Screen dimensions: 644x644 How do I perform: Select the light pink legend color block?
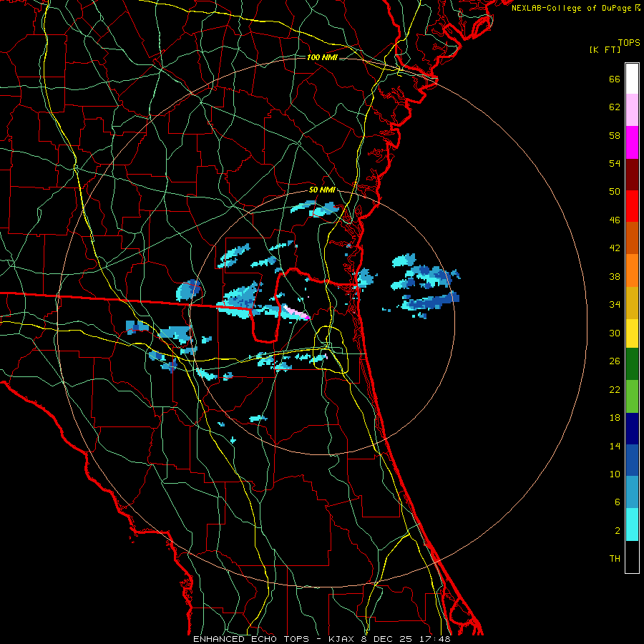[632, 110]
